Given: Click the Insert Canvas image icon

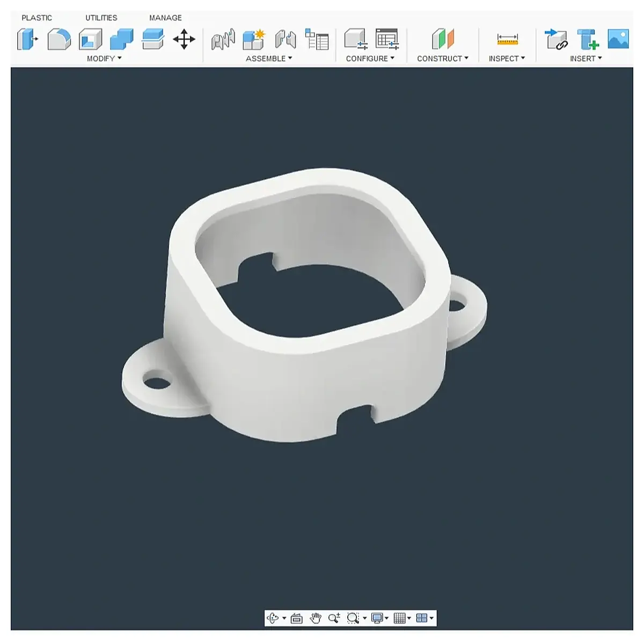Looking at the screenshot, I should 618,39.
